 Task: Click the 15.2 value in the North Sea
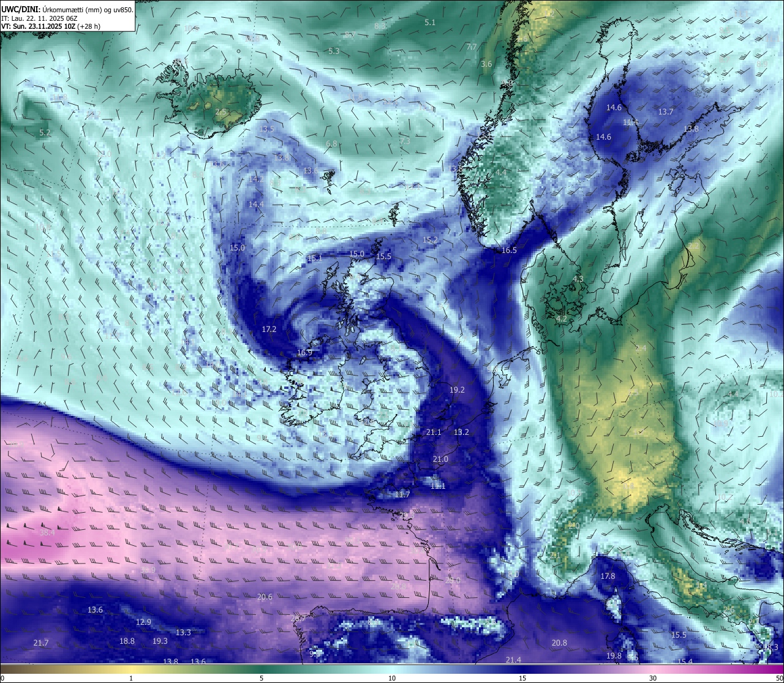point(431,240)
